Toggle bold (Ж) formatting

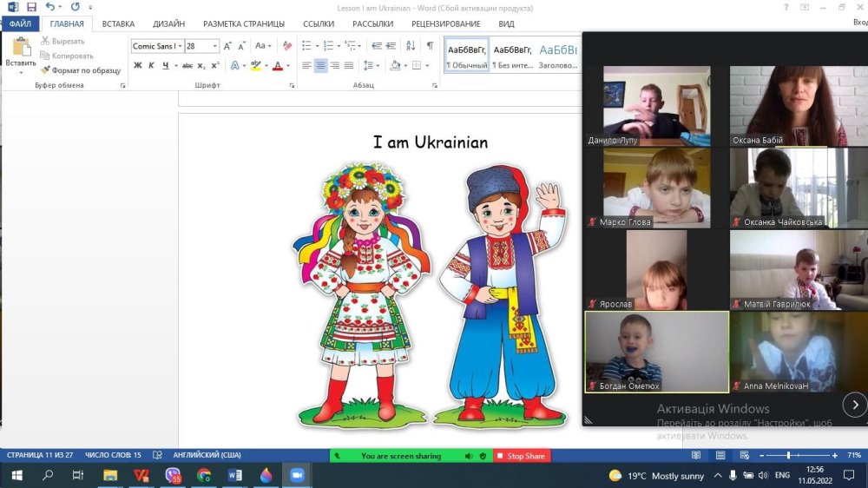138,65
